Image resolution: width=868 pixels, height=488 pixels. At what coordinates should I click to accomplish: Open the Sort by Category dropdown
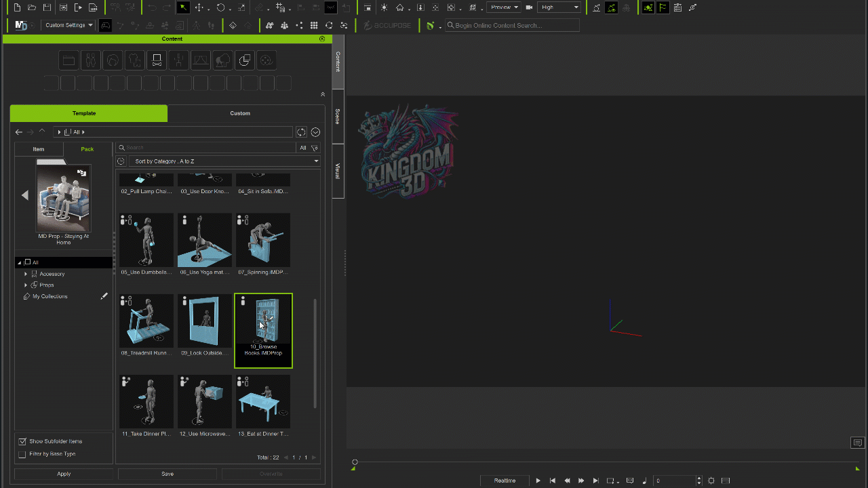(224, 161)
